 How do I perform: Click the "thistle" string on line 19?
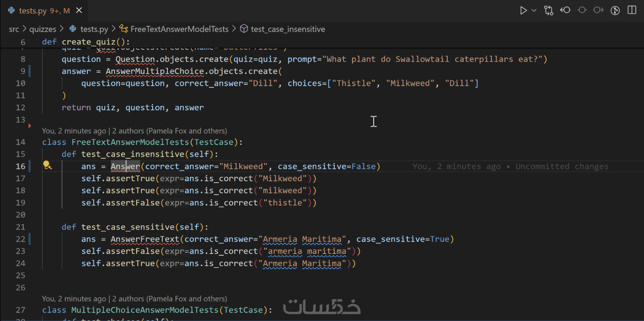click(285, 202)
